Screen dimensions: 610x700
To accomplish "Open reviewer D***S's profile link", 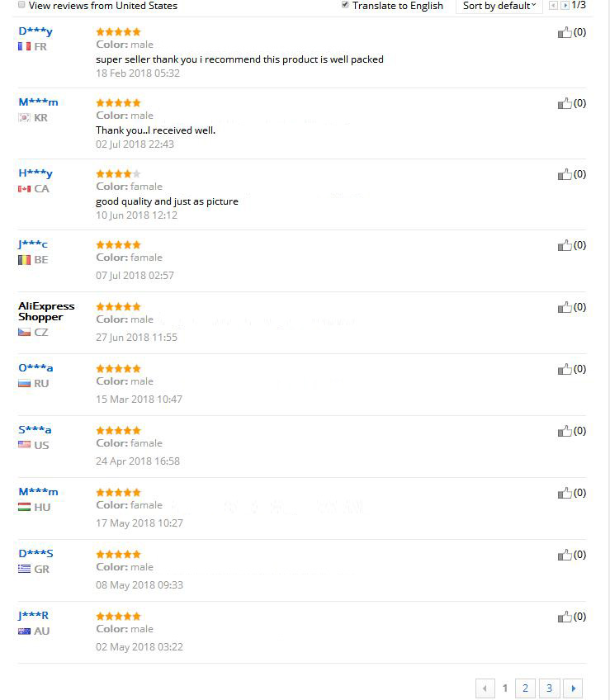I will 35,553.
